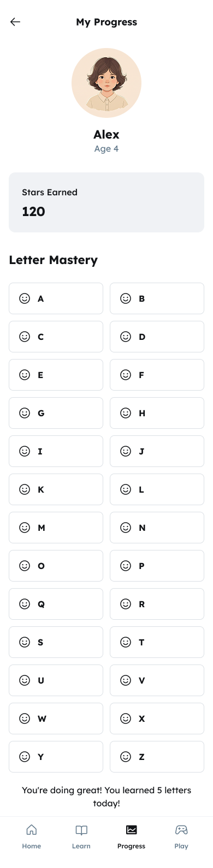Viewport: 213px width, 868px height.
Task: Open the letter T mastery card
Action: point(157,642)
